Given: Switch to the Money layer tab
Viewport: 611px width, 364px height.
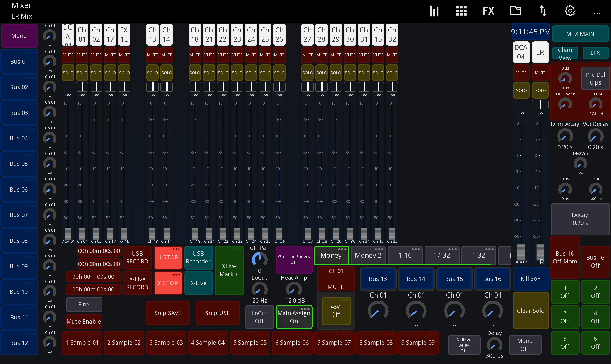Looking at the screenshot, I should (331, 255).
